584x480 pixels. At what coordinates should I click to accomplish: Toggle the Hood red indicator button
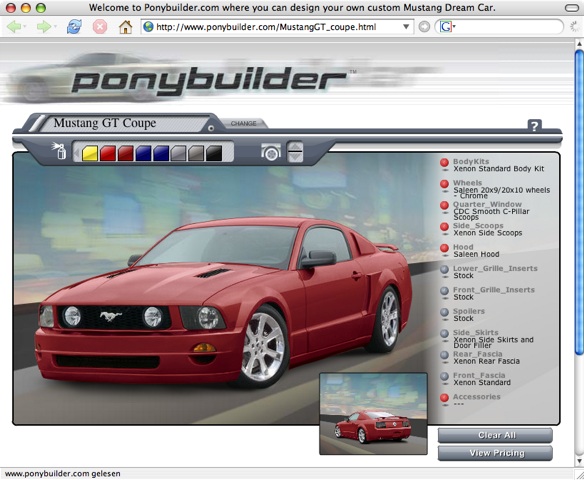(444, 248)
